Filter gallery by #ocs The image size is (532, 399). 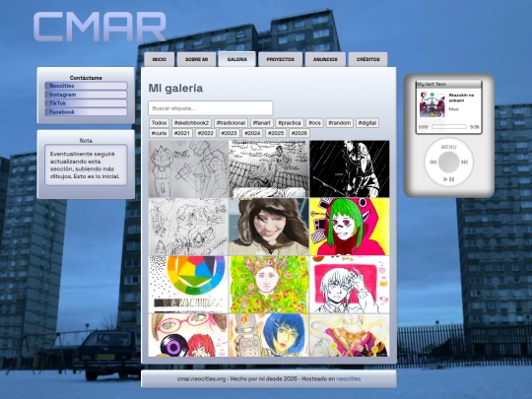[314, 123]
